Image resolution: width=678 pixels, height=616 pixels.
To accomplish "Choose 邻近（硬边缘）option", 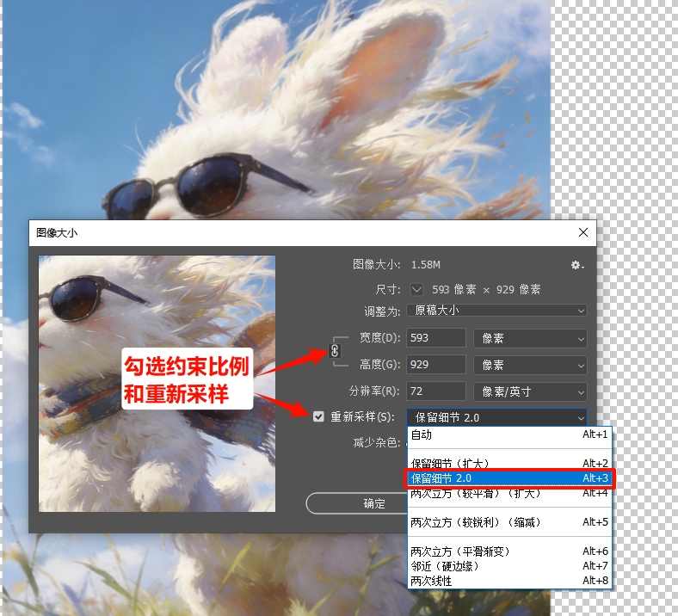I will point(509,566).
